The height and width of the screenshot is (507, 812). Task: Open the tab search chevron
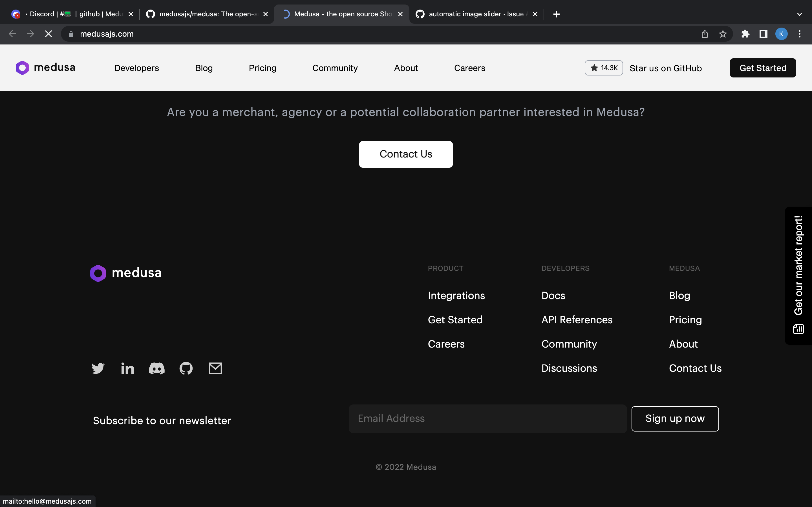[800, 14]
